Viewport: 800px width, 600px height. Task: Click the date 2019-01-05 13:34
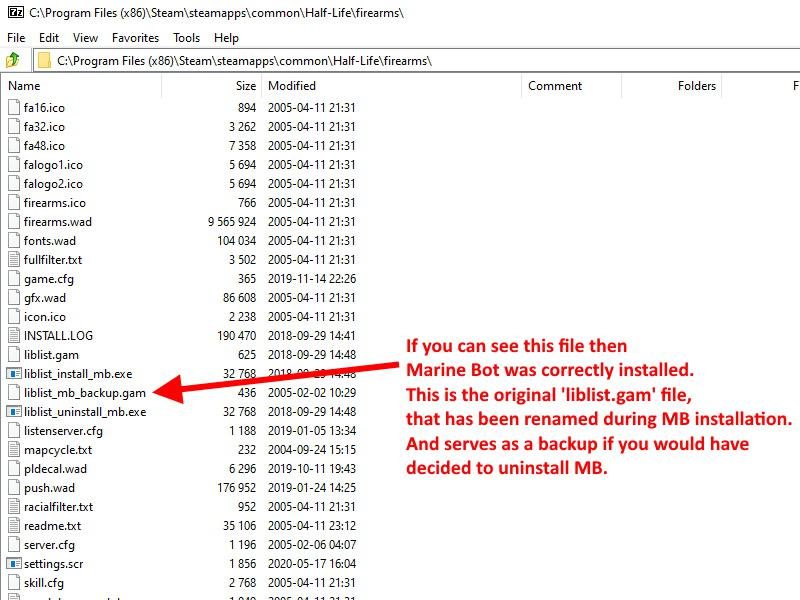pyautogui.click(x=312, y=431)
